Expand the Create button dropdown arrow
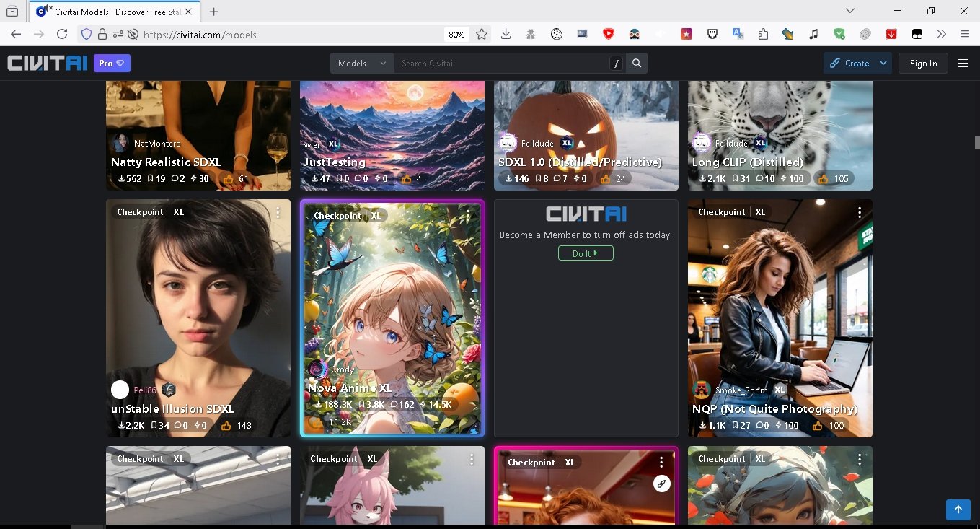This screenshot has width=980, height=529. tap(883, 64)
